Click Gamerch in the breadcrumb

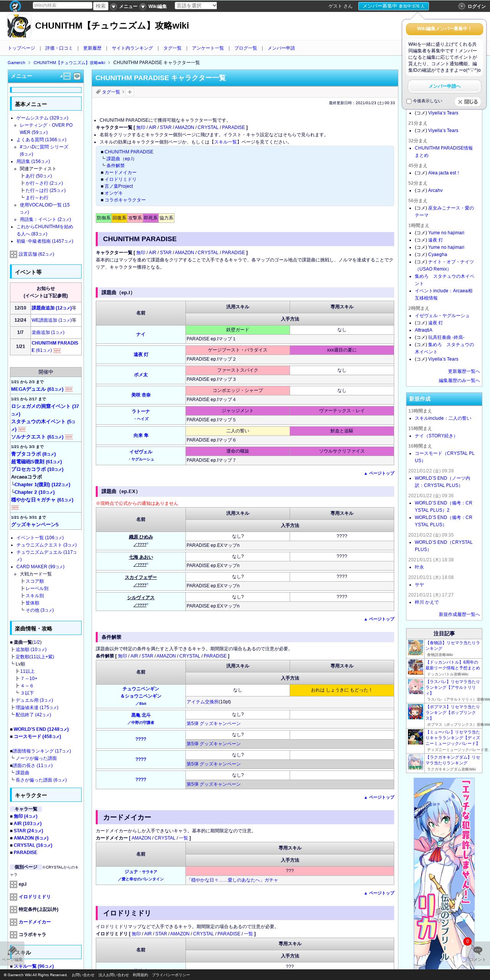tap(16, 63)
